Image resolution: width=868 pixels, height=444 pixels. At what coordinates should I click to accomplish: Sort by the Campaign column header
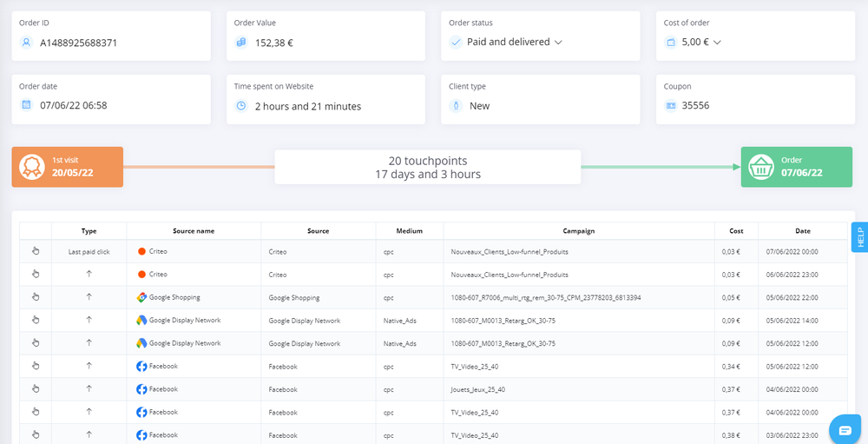[x=578, y=231]
